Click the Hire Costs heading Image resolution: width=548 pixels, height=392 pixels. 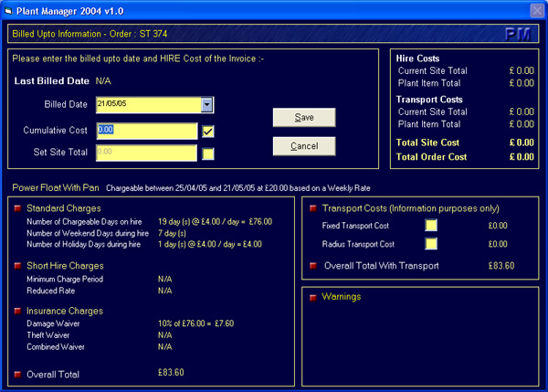pos(417,58)
